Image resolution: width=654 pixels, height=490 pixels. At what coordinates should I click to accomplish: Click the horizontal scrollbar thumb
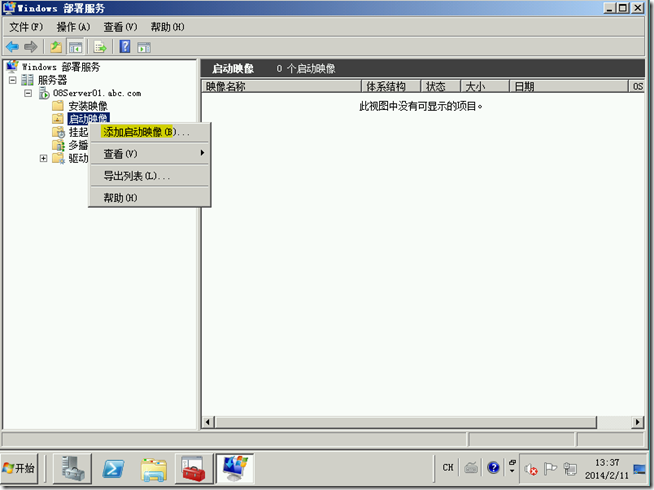pyautogui.click(x=406, y=422)
